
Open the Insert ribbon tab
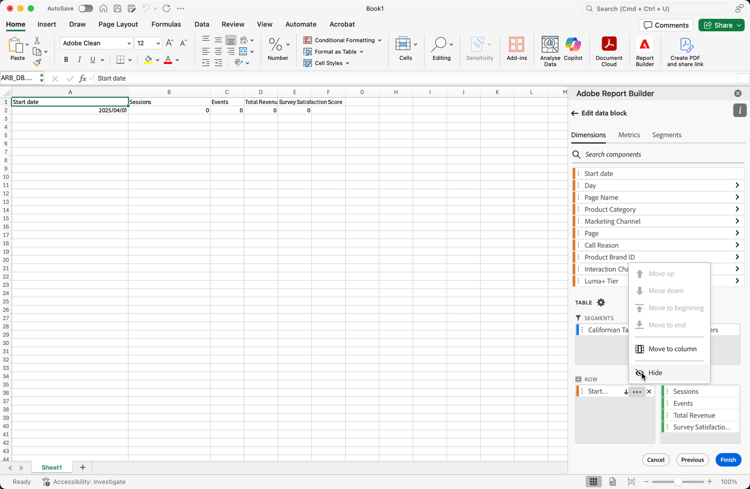pos(47,24)
